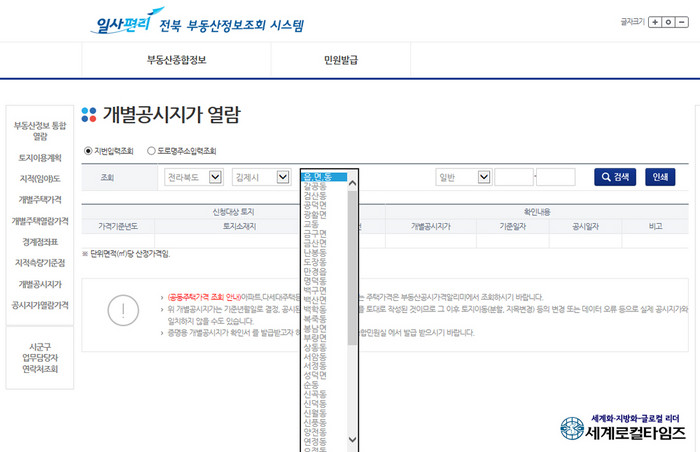The width and height of the screenshot is (700, 452).
Task: Open the 전라북도 province dropdown
Action: click(x=194, y=177)
